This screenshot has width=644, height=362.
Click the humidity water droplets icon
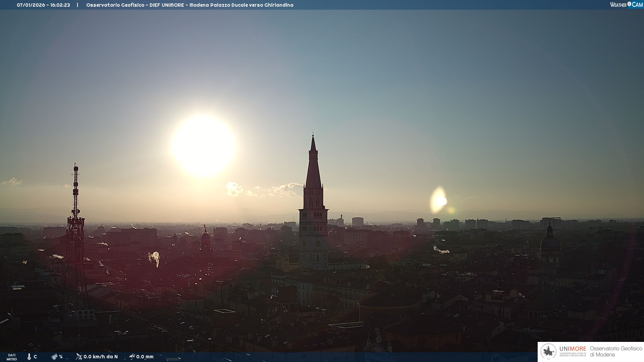pyautogui.click(x=54, y=357)
